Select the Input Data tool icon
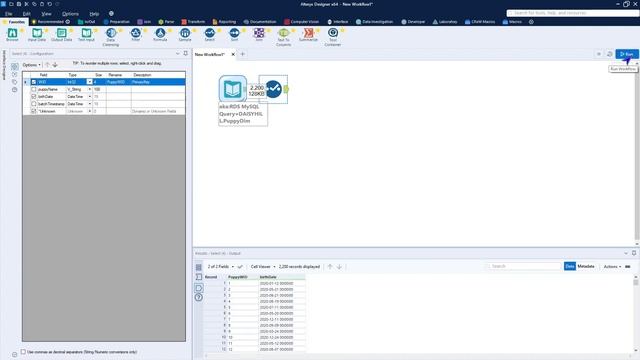The height and width of the screenshot is (360, 640). (37, 33)
